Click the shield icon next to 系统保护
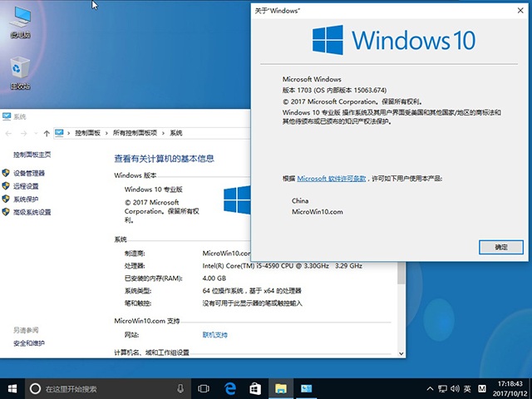The width and height of the screenshot is (532, 399). [6, 199]
